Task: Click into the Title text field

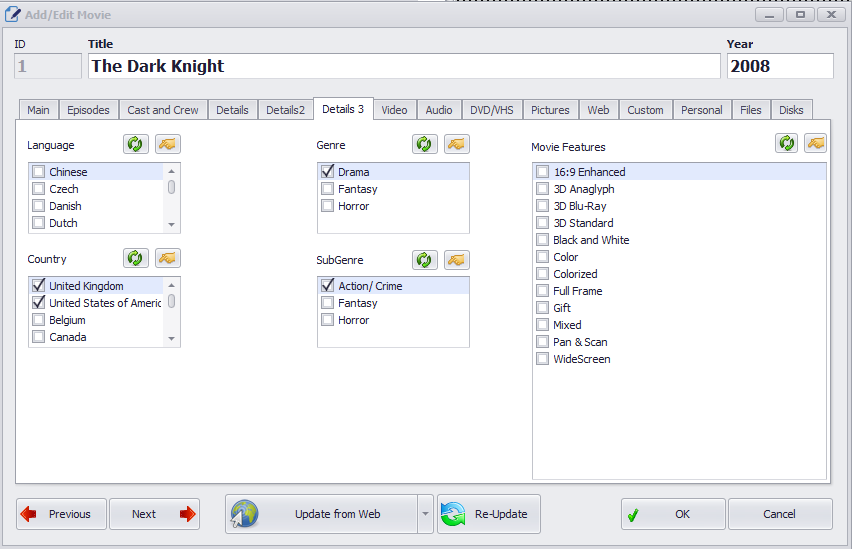Action: [x=403, y=66]
